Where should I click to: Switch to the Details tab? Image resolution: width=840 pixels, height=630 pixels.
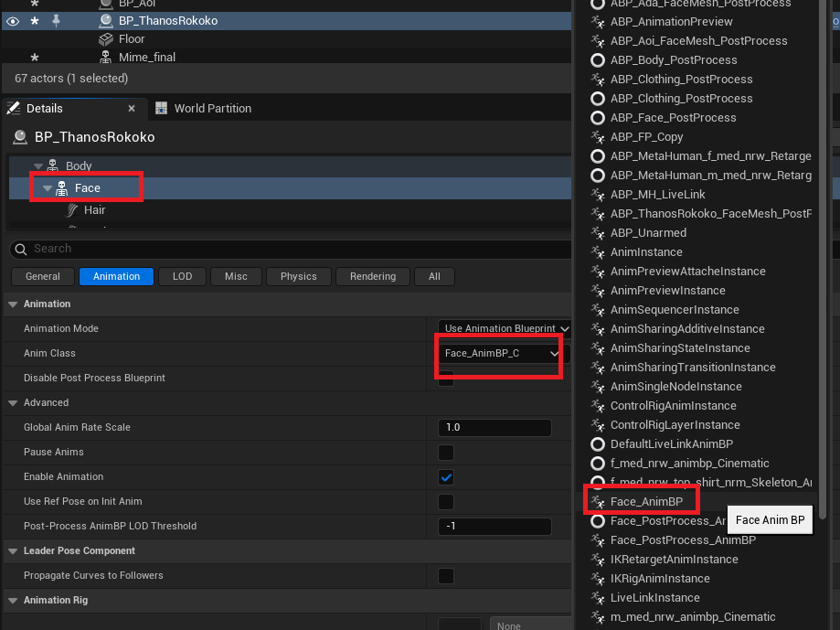45,108
